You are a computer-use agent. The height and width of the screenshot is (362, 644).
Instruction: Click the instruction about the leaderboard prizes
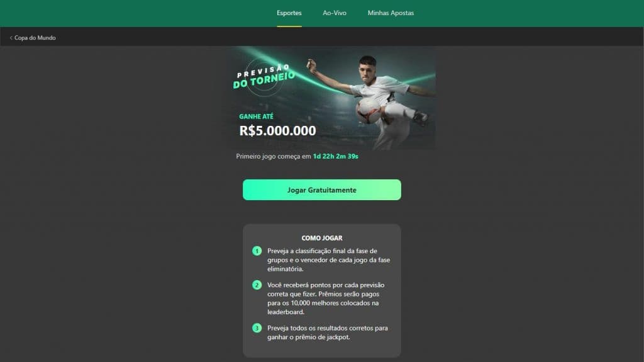coord(326,298)
